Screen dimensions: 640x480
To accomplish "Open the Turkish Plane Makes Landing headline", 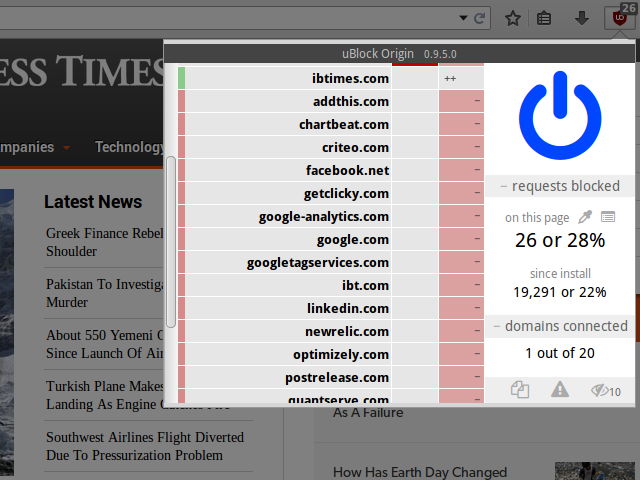I will 104,395.
